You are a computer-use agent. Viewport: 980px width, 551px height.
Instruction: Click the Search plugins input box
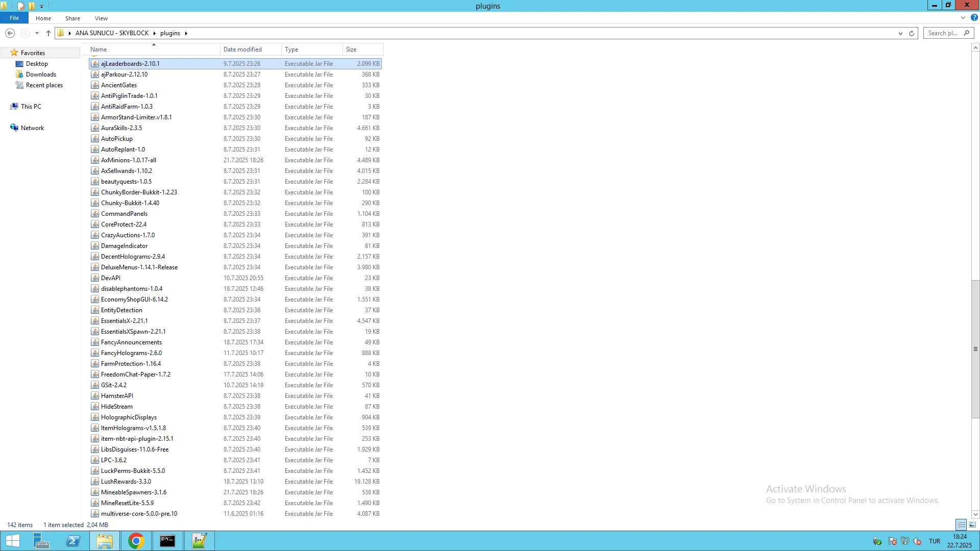point(948,33)
